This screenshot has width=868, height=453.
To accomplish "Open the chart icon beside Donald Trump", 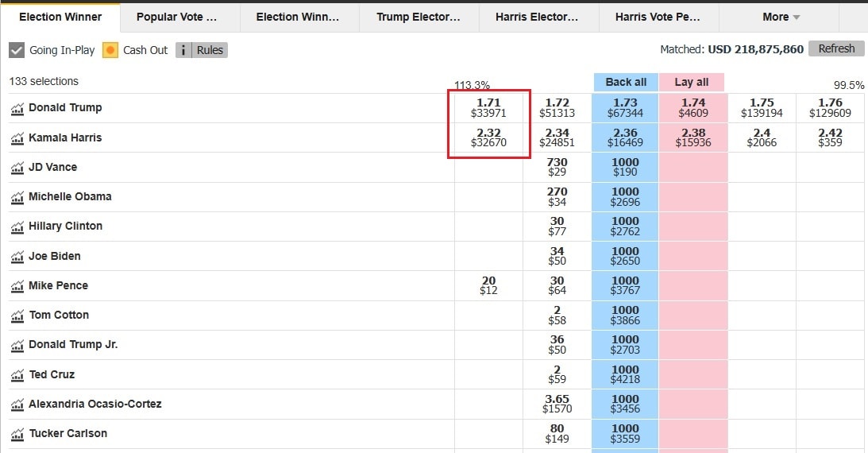I will (17, 109).
